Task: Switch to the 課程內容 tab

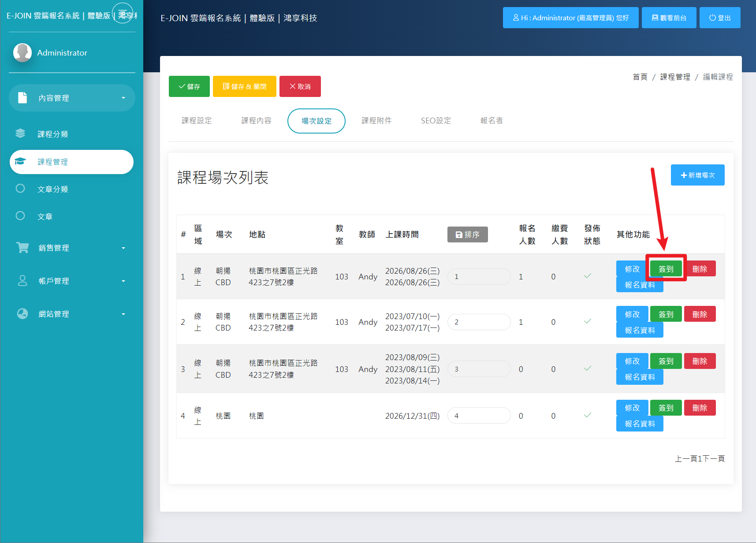Action: (x=256, y=121)
